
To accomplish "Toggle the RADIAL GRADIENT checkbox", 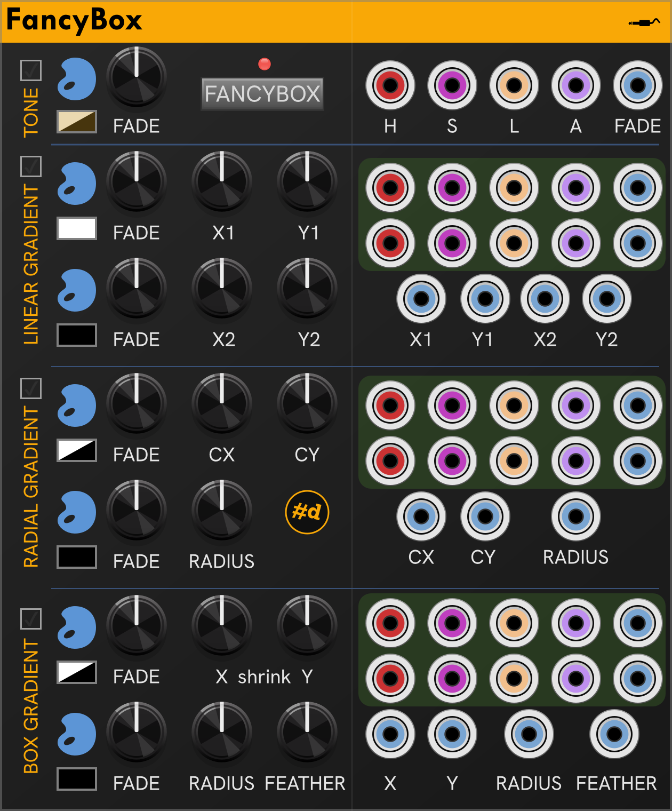I will click(31, 388).
